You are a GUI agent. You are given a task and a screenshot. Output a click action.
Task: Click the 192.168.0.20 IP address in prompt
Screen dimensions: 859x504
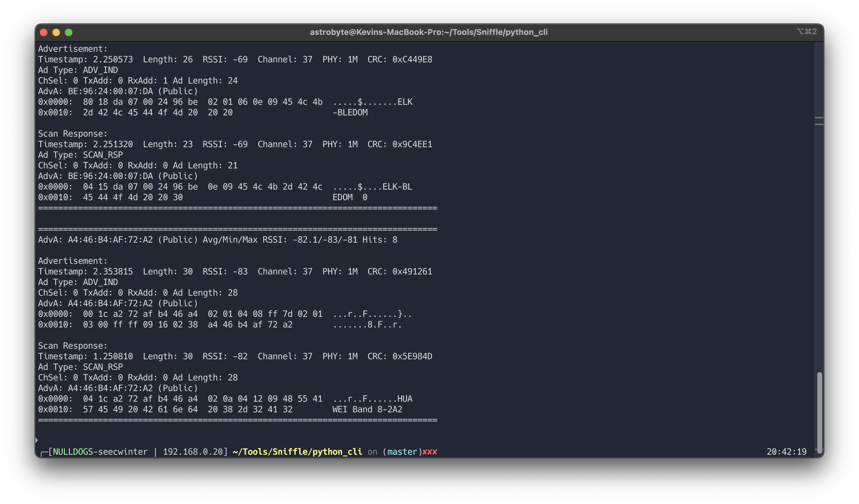pyautogui.click(x=192, y=452)
